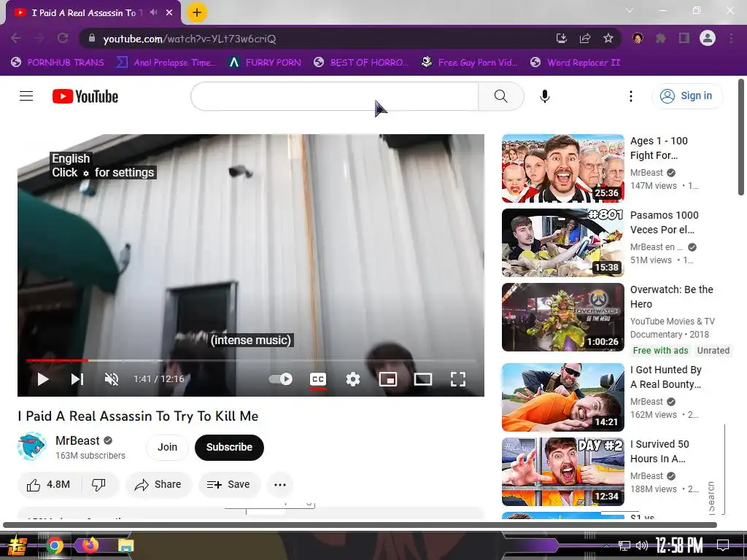Image resolution: width=747 pixels, height=560 pixels.
Task: Show hidden tray icons chevron
Action: click(x=606, y=546)
